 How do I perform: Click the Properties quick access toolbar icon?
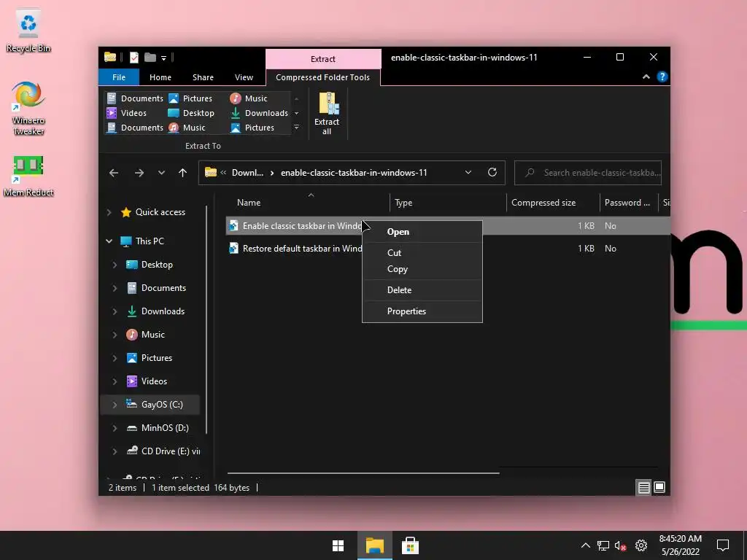(134, 58)
